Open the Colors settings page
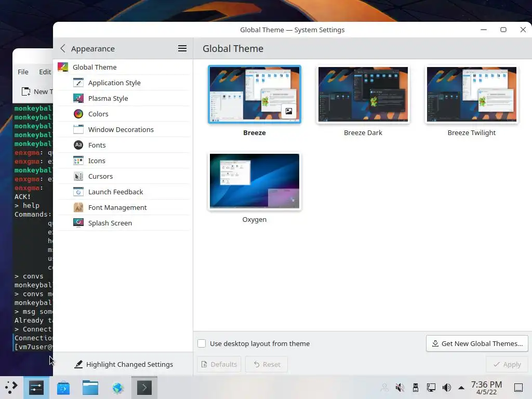Viewport: 532px width, 399px height. click(x=123, y=114)
